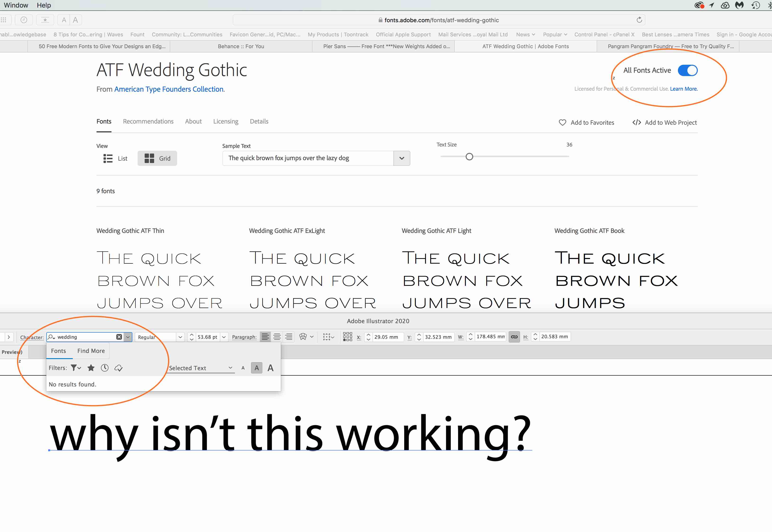This screenshot has width=772, height=532.
Task: Toggle off All Fonts Active switch
Action: tap(687, 70)
